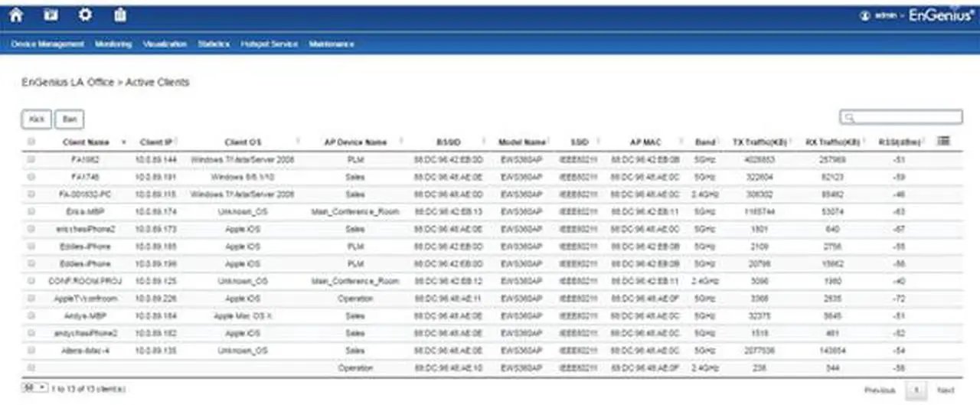The image size is (980, 405).
Task: Sort by RSSI(dBm) column
Action: coord(900,142)
